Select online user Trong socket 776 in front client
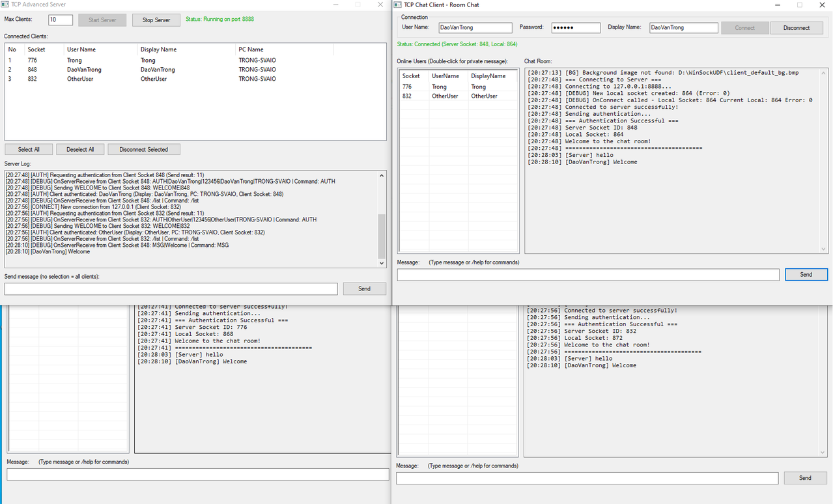This screenshot has width=833, height=504. click(x=458, y=87)
